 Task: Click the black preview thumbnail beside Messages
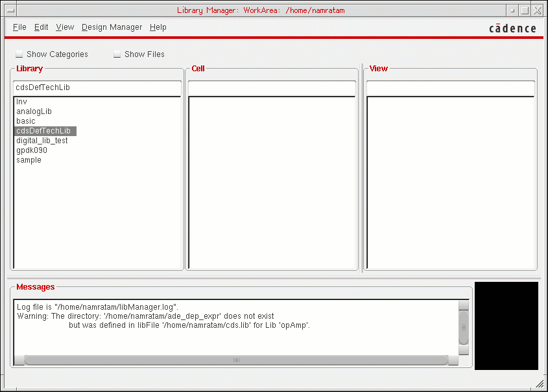pos(506,326)
